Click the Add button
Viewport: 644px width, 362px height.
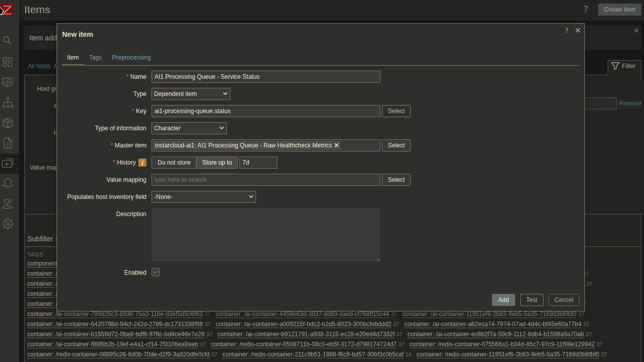click(x=503, y=300)
